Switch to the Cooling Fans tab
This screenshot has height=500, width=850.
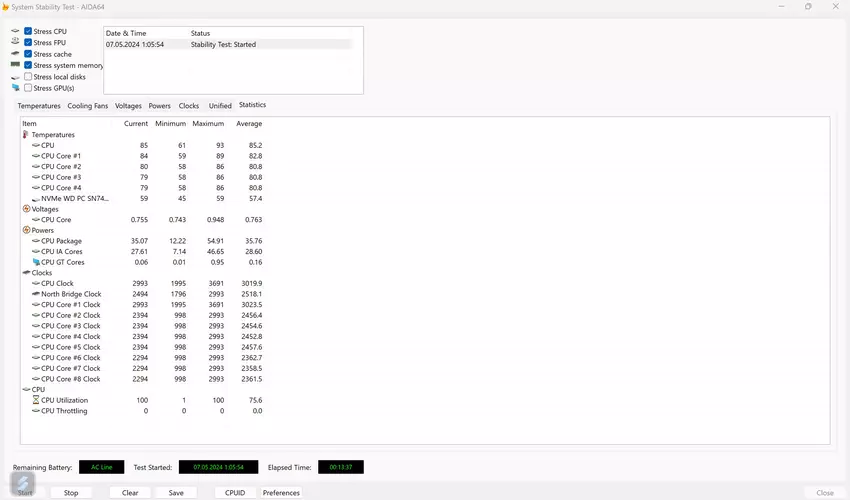(88, 106)
